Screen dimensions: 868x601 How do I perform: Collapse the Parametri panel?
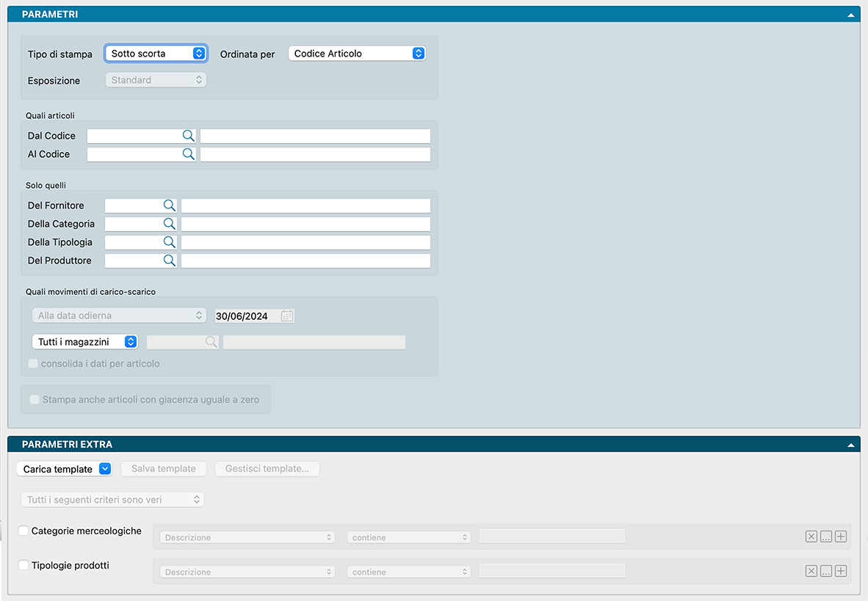tap(850, 15)
